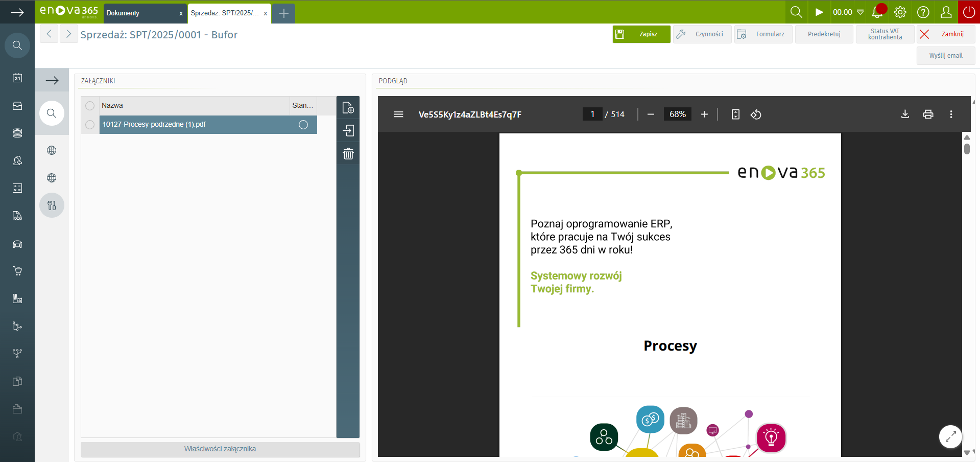Open the timer dropdown arrow next to 00:00
The image size is (980, 462).
861,12
